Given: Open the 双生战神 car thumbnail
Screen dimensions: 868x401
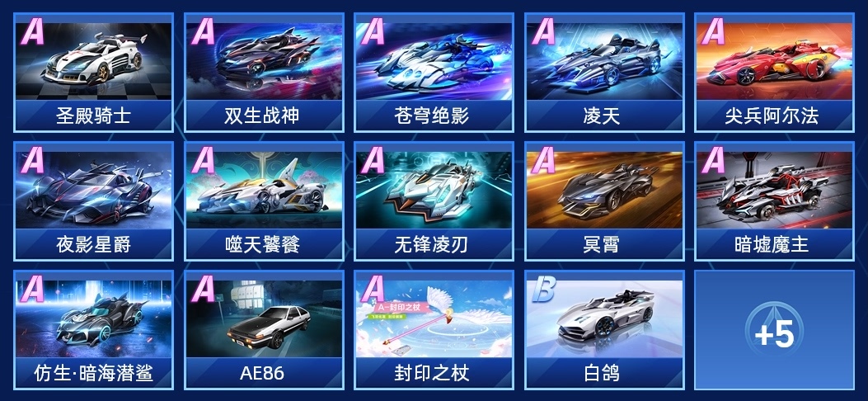Looking at the screenshot, I should 264,73.
